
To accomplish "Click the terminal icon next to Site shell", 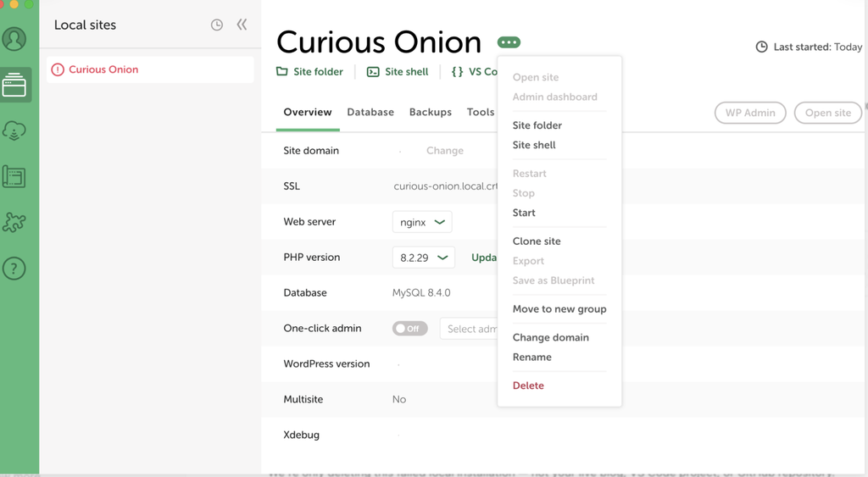I will 373,72.
